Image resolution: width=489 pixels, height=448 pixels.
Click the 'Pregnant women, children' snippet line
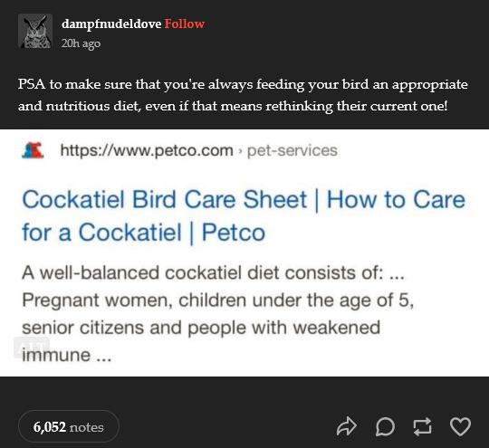[218, 300]
